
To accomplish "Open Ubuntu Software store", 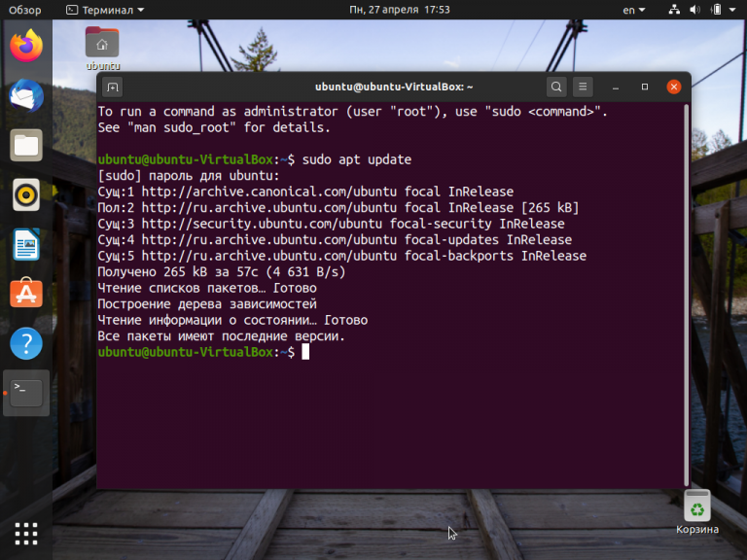I will tap(26, 294).
